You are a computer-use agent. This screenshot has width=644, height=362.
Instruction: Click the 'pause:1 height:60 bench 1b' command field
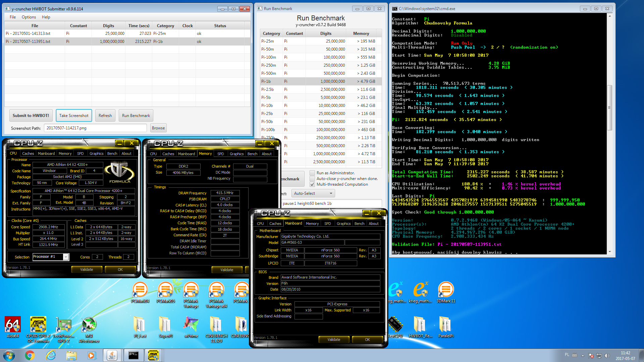coord(331,203)
